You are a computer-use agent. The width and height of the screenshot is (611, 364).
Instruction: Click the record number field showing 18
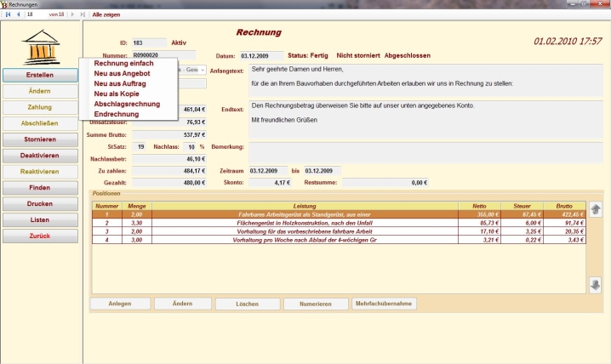coord(36,14)
